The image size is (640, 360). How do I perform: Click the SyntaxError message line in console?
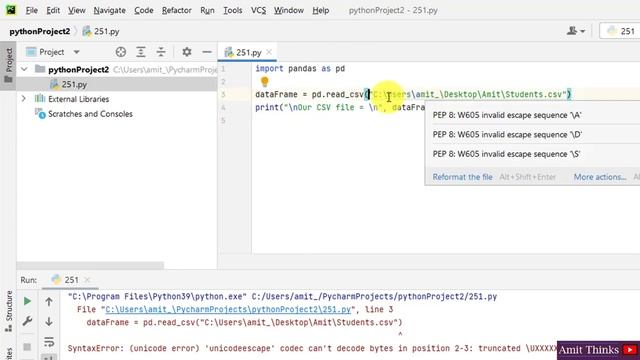[312, 349]
